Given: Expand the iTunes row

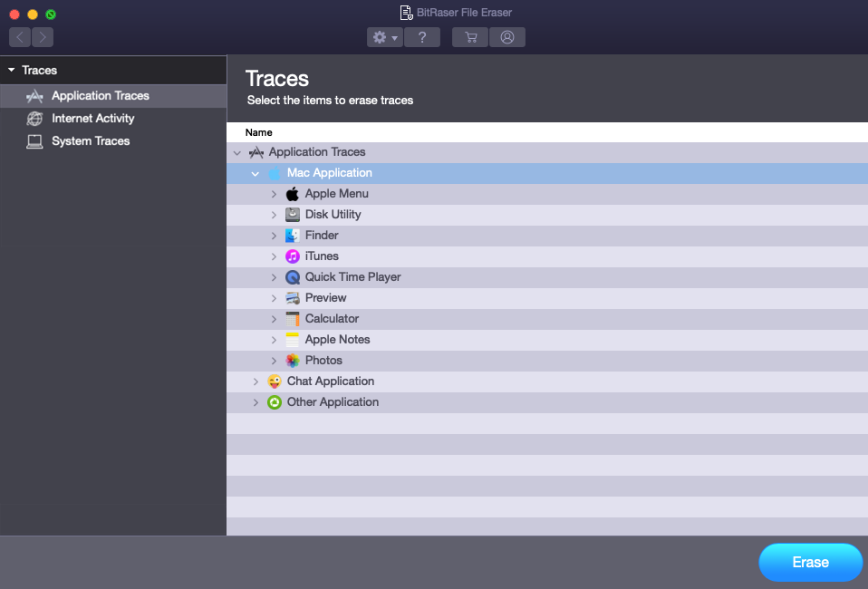Looking at the screenshot, I should pyautogui.click(x=274, y=256).
